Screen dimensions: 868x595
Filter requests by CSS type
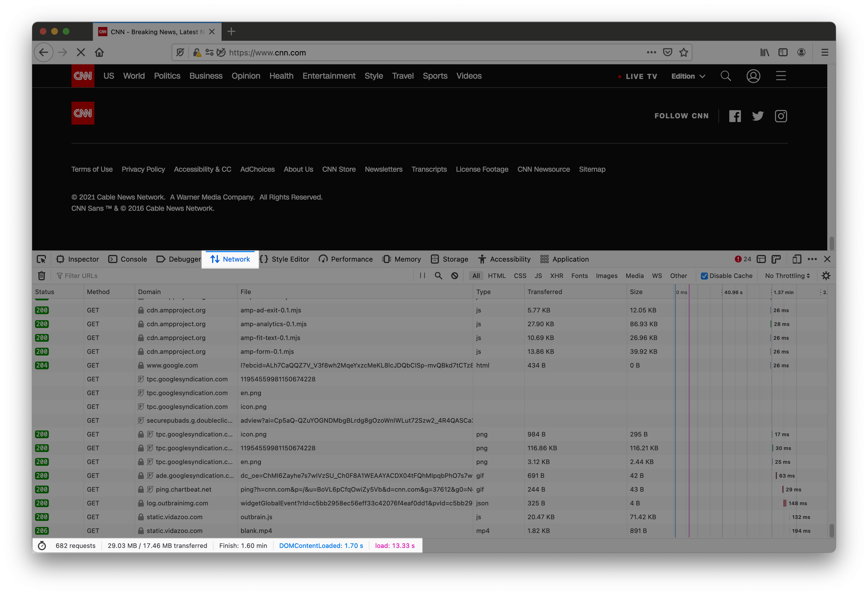(520, 276)
